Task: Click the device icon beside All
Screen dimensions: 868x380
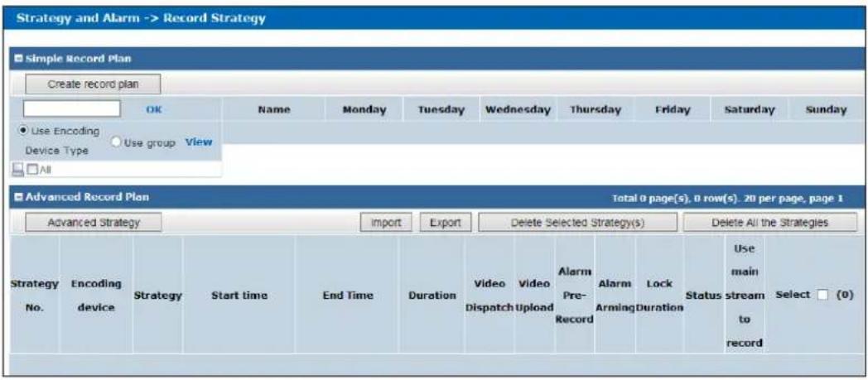Action: coord(18,171)
